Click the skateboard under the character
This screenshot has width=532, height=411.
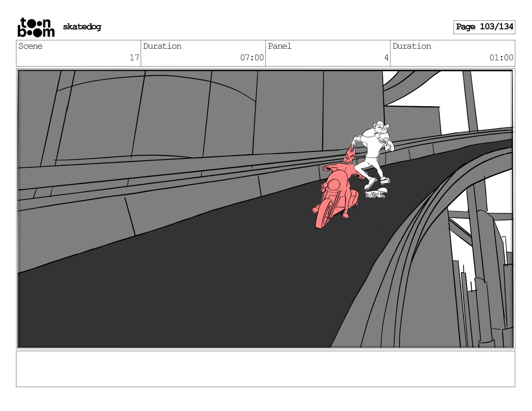click(376, 193)
